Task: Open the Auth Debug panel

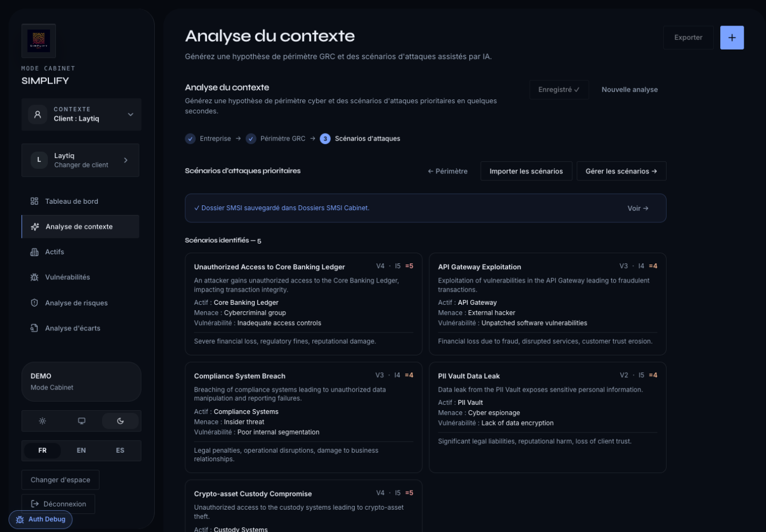Action: pyautogui.click(x=40, y=520)
